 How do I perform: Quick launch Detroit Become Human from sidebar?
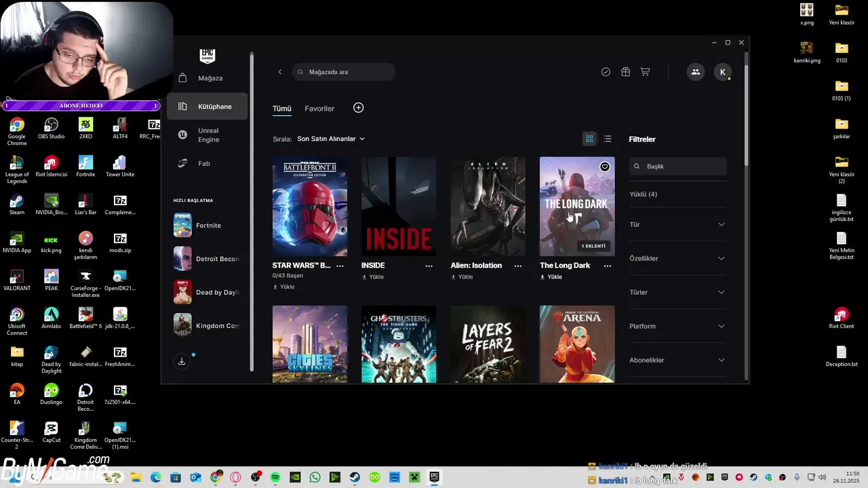[207, 259]
